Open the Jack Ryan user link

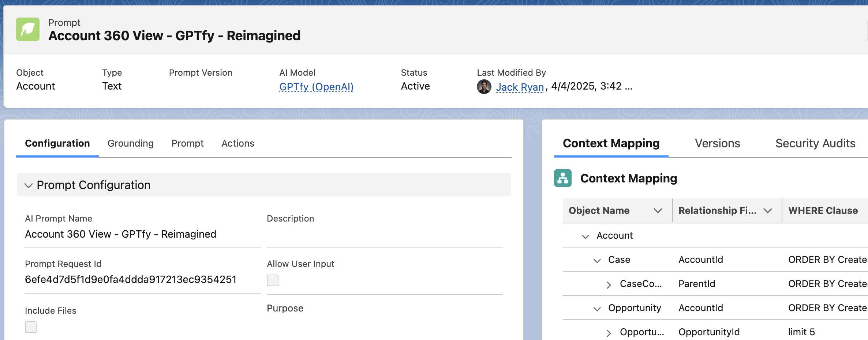pyautogui.click(x=520, y=87)
